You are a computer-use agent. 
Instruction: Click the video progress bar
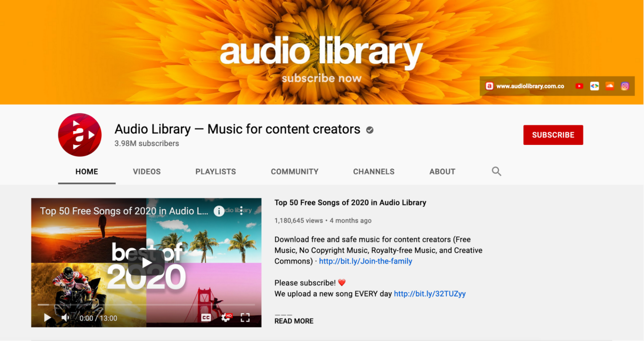tap(146, 306)
